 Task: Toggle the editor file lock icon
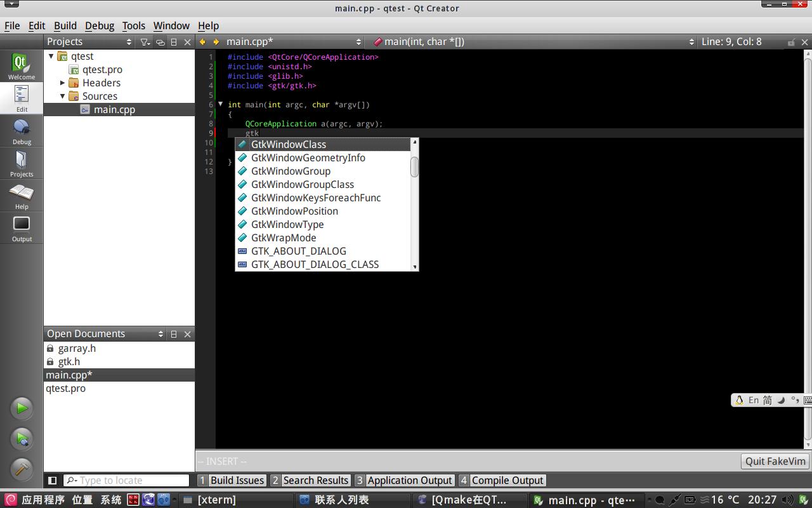coord(791,42)
